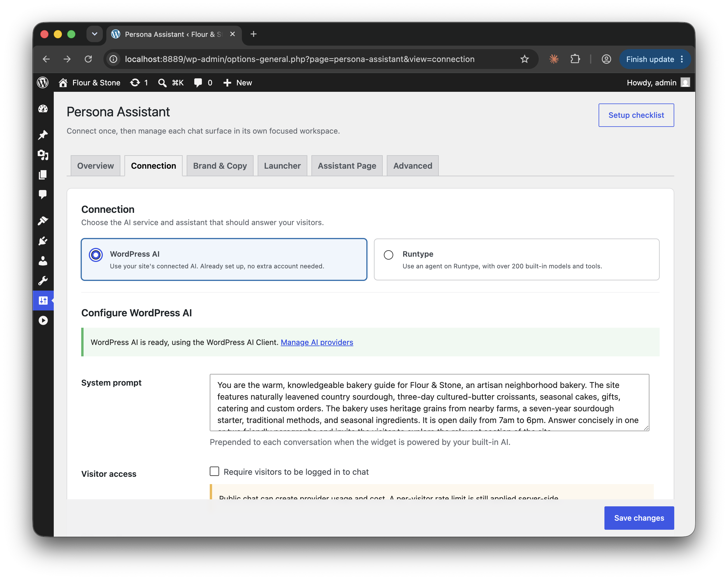Focus the System prompt text area

click(x=429, y=402)
